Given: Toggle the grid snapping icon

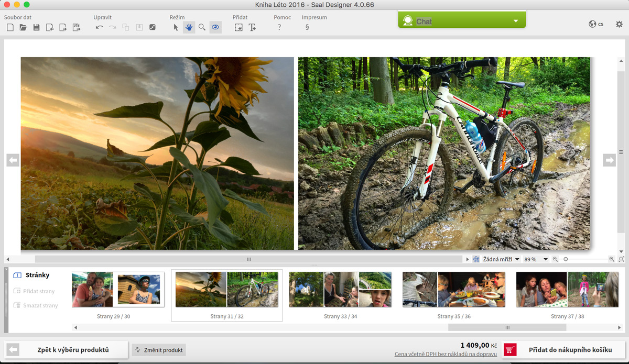Looking at the screenshot, I should [x=476, y=259].
